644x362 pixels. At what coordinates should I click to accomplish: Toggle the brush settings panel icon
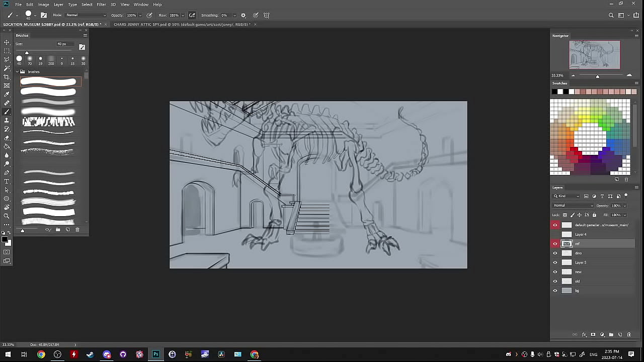44,15
